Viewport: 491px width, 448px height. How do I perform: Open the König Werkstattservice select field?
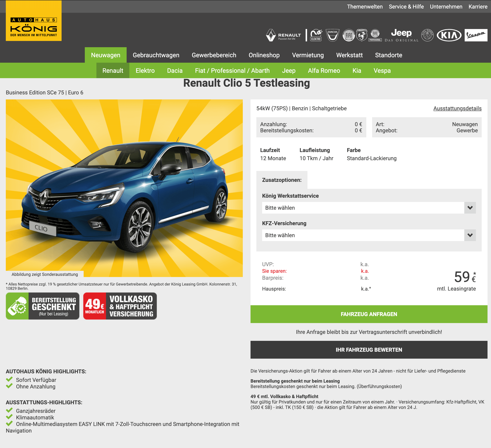[369, 208]
